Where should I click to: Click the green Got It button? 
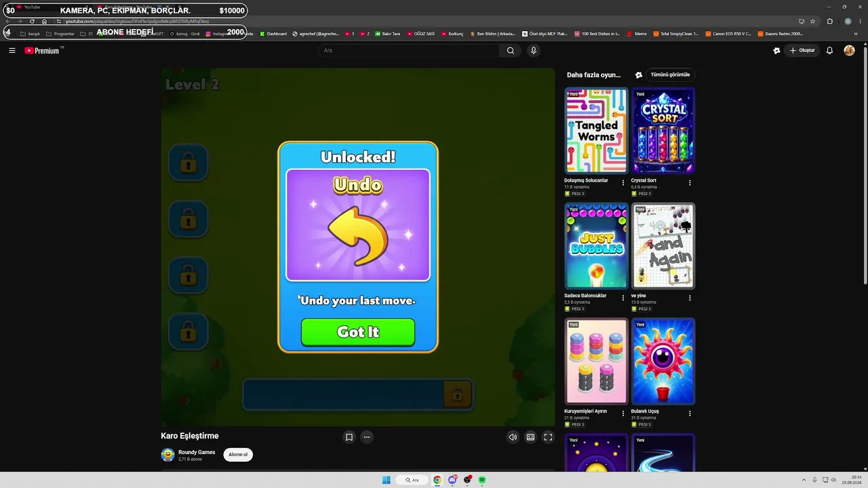[x=358, y=332]
